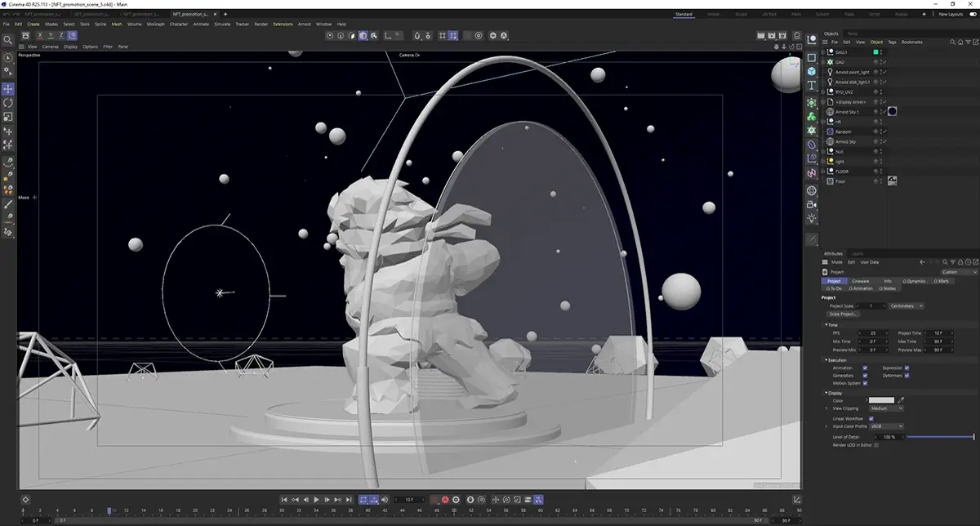This screenshot has width=980, height=526.
Task: Toggle the X axis lock
Action: pyautogui.click(x=39, y=36)
